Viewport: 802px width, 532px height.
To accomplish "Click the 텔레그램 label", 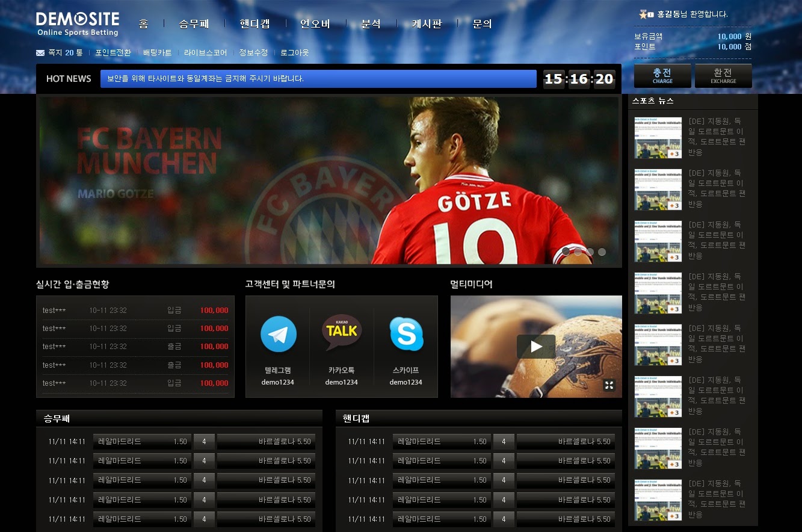I will pos(278,371).
